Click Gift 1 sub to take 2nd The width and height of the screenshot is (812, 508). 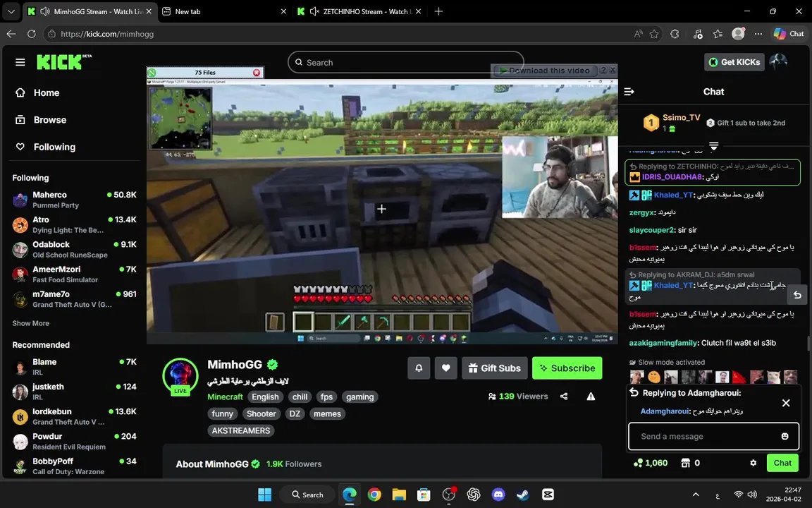(746, 123)
